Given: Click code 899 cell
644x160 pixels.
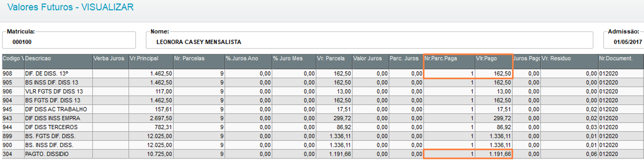Looking at the screenshot, I should click(x=13, y=136).
